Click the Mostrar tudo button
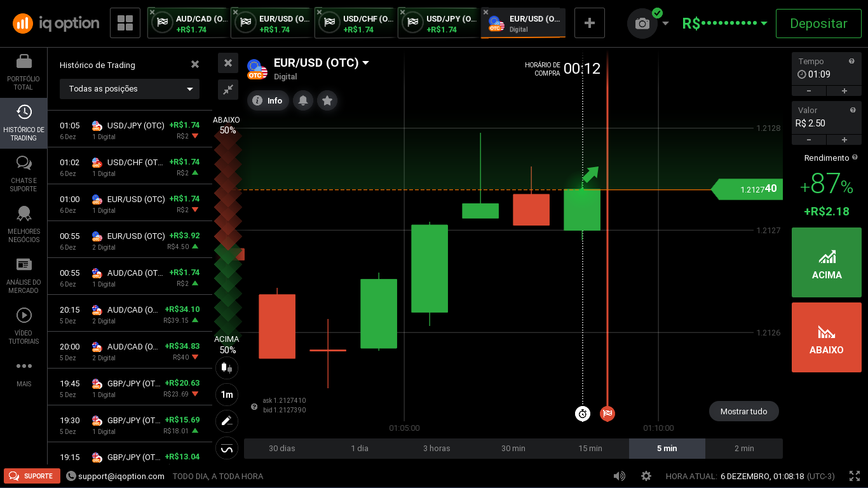 point(744,411)
